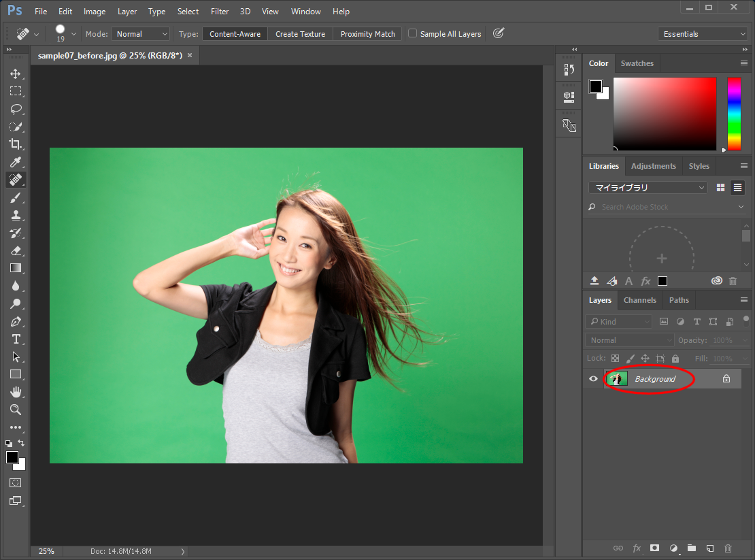Select the Eyedropper tool

[16, 162]
